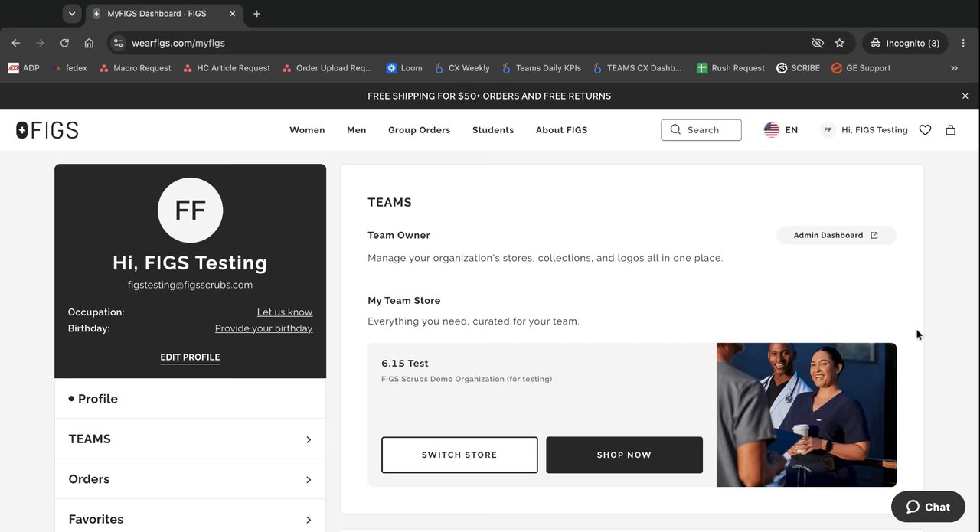This screenshot has height=532, width=980.
Task: Click the Hi, FIGS Testing account link
Action: click(874, 130)
